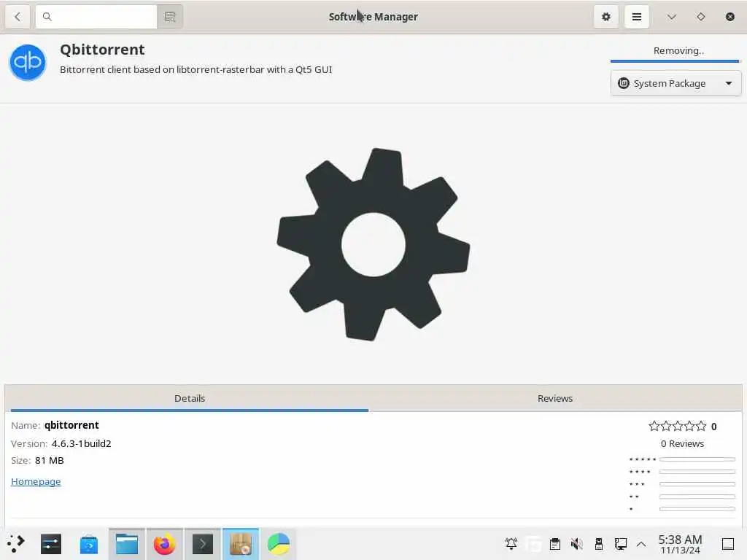Viewport: 747px width, 560px height.
Task: Open removable devices USB tray icon
Action: (599, 544)
